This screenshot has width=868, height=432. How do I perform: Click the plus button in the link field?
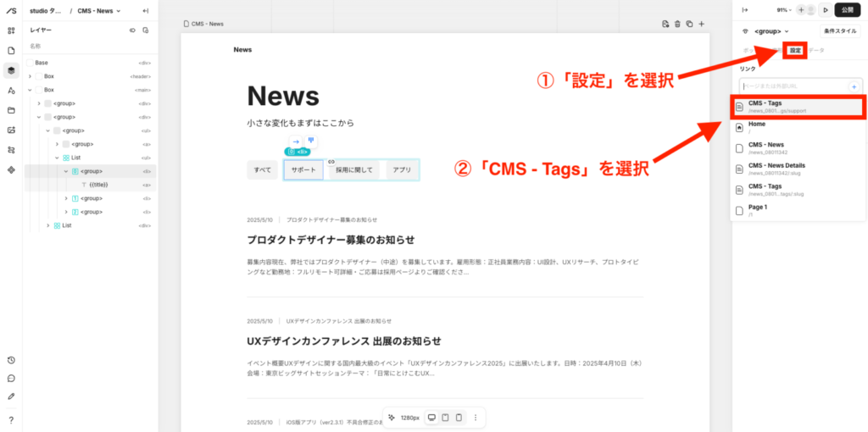854,86
